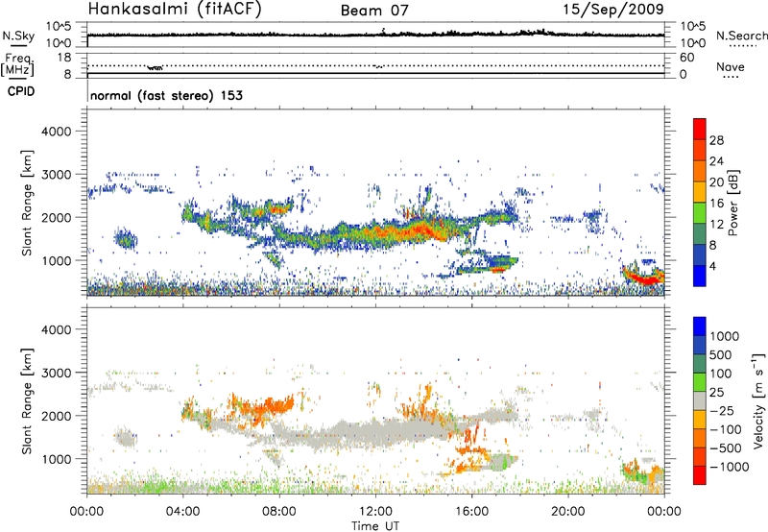Click the 10^5 left tick of noise panel
The height and width of the screenshot is (532, 768).
pos(59,26)
